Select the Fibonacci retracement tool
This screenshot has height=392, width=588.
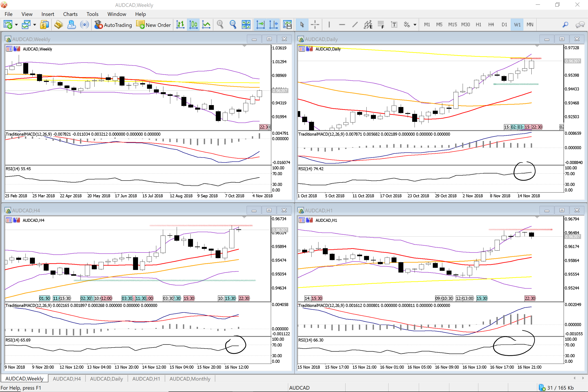click(381, 25)
